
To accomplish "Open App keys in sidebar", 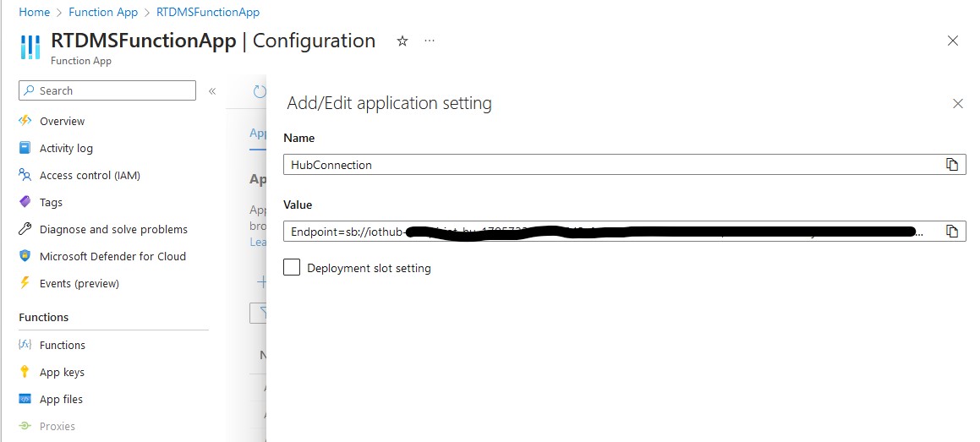I will [61, 372].
